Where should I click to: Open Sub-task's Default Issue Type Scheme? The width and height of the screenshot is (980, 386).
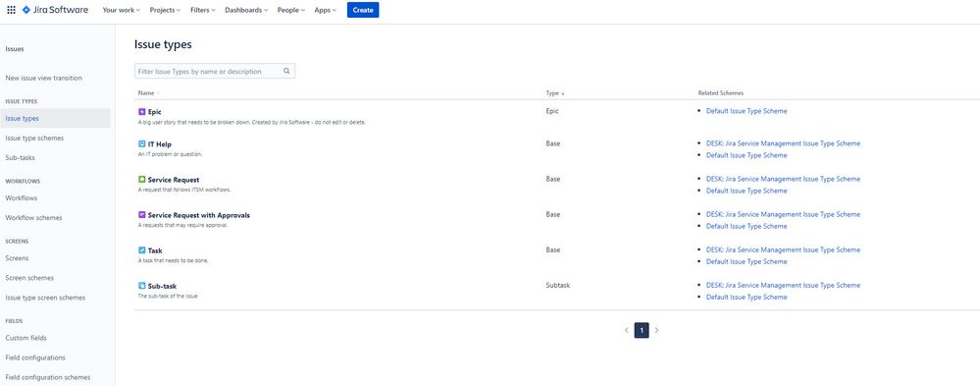coord(747,298)
